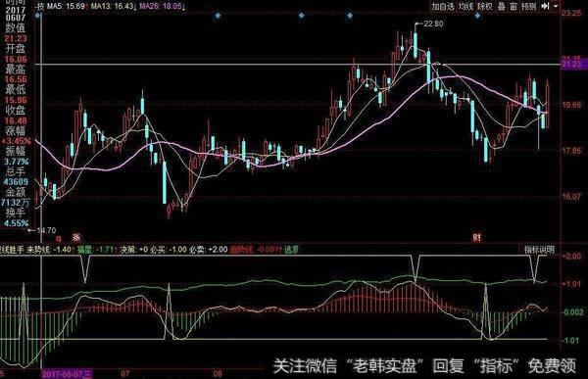Image resolution: width=588 pixels, height=379 pixels.
Task: Click the +2.00 indicator axis label
Action: click(571, 257)
